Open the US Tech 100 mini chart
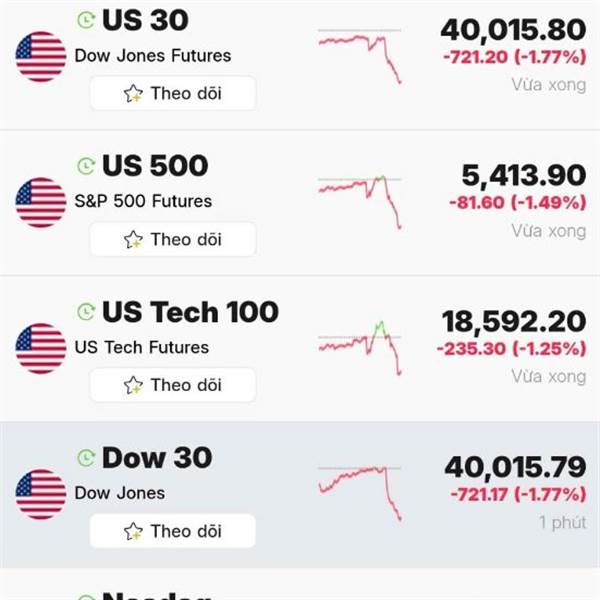Image resolution: width=600 pixels, height=600 pixels. point(360,347)
